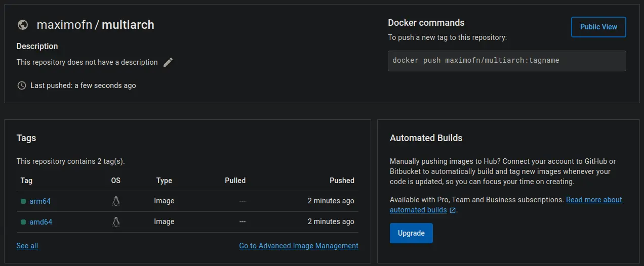Click 'To push a new tag to this repository:' text
Viewport: 644px width, 266px height.
pyautogui.click(x=447, y=37)
